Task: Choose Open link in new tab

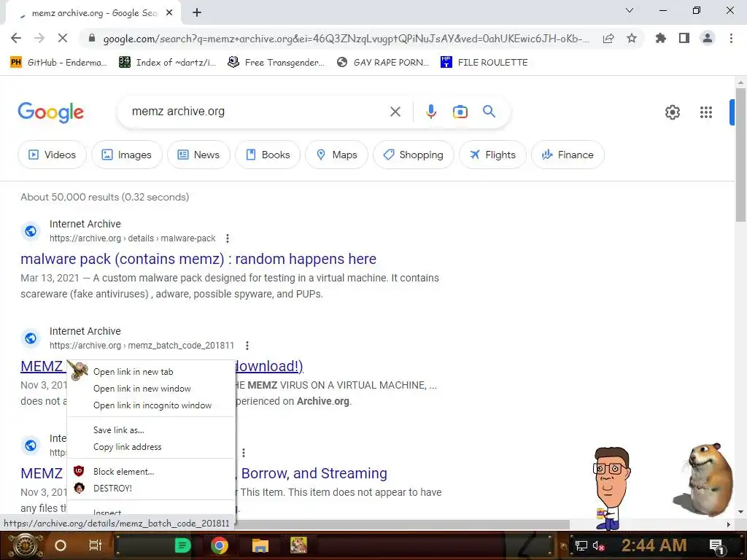Action: pos(151,372)
